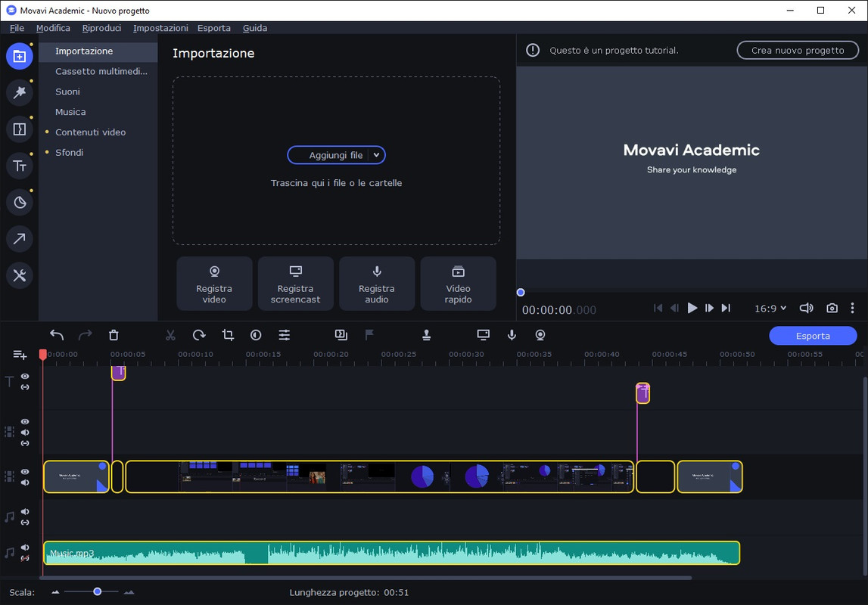The height and width of the screenshot is (605, 868).
Task: Click the preview seek bar handle
Action: point(521,293)
